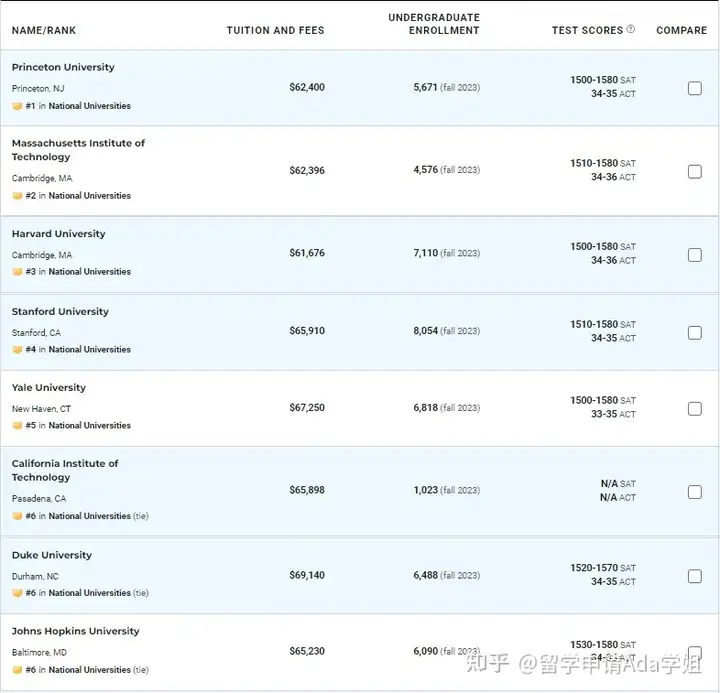Screen dimensions: 720x693
Task: Tick the compare checkbox for Harvard University
Action: (x=694, y=255)
